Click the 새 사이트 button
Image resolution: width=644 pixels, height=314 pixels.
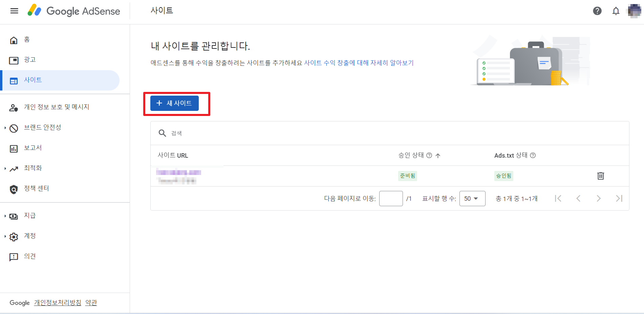point(174,103)
